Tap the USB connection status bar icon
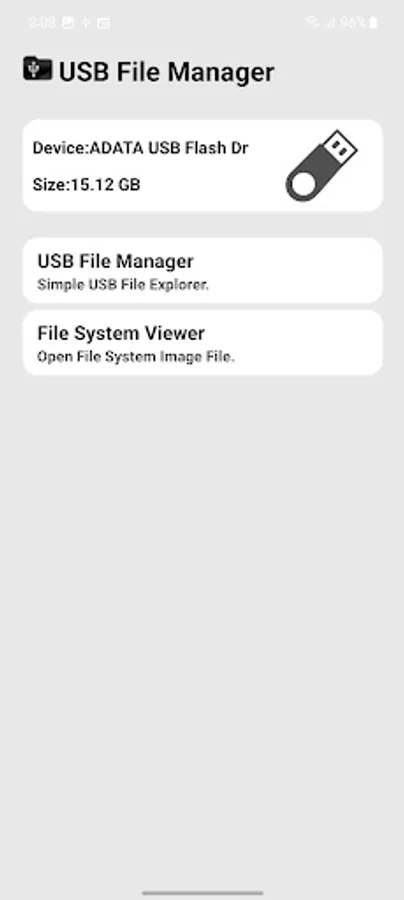 coord(86,23)
